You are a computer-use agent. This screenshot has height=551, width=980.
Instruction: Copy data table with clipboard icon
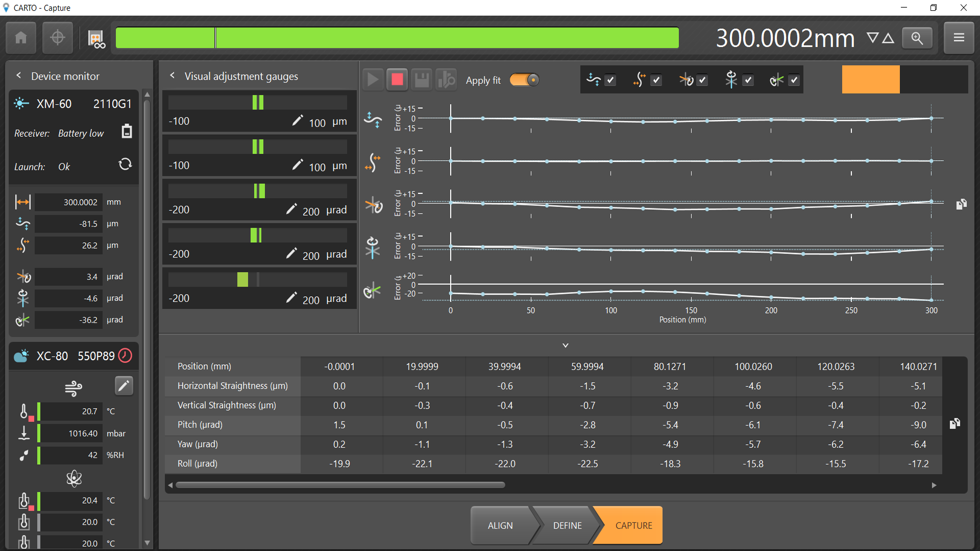tap(955, 423)
